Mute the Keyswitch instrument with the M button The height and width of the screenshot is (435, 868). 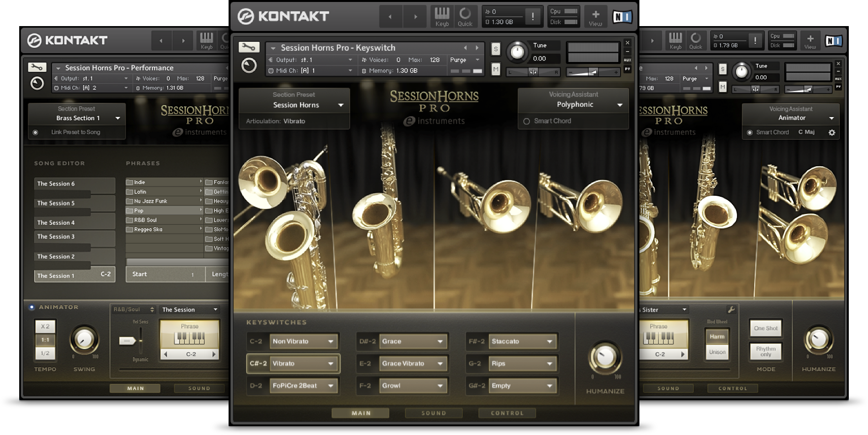pos(496,69)
